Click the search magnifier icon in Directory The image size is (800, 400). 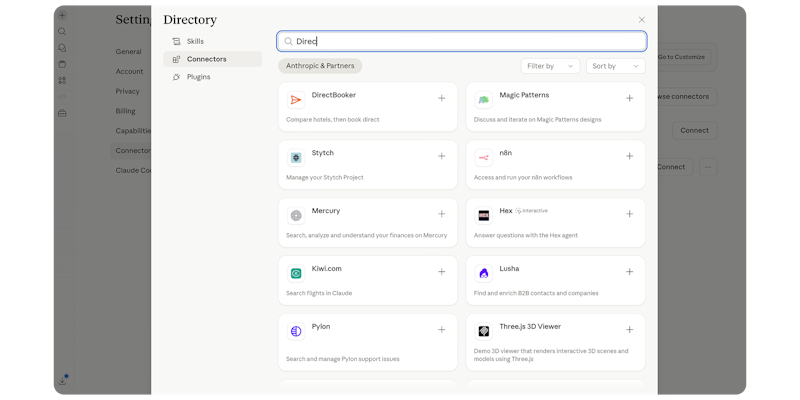[288, 41]
